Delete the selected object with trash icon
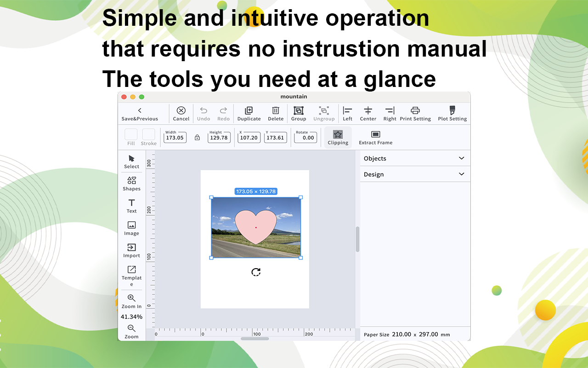588x368 pixels. (x=276, y=110)
